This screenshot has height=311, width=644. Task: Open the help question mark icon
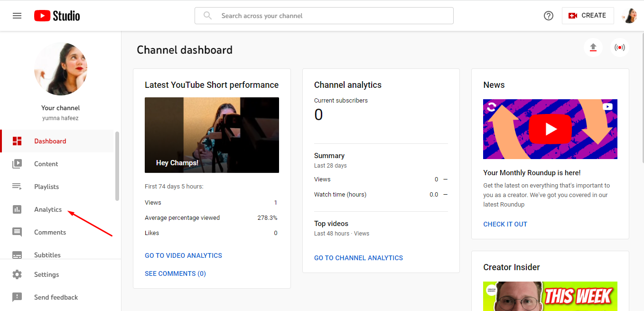pyautogui.click(x=548, y=16)
